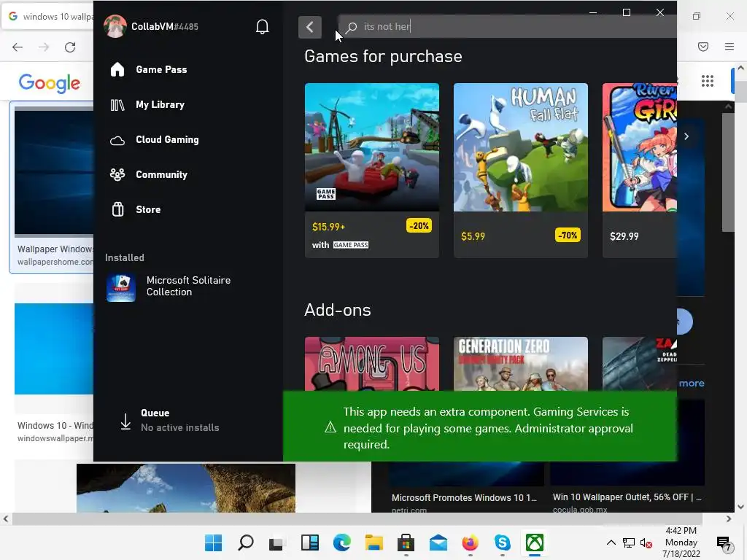Screen dimensions: 747x560
Task: Click the Games for purchase heading
Action: (383, 57)
